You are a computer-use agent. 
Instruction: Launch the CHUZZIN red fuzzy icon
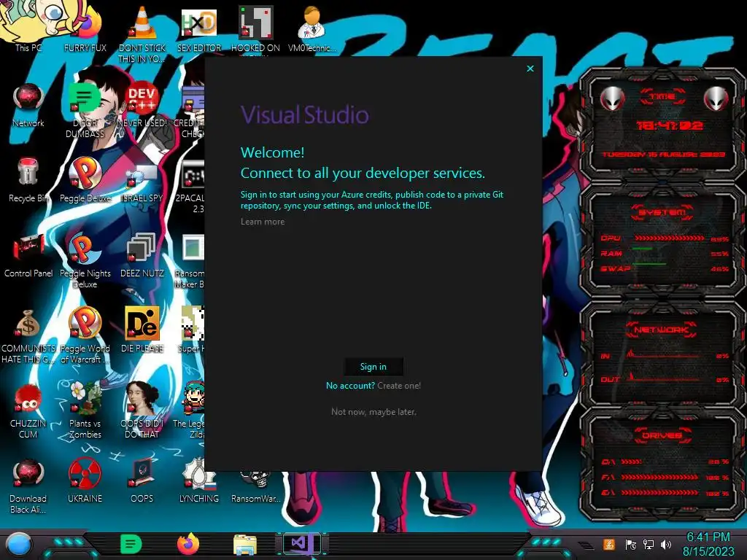click(28, 411)
